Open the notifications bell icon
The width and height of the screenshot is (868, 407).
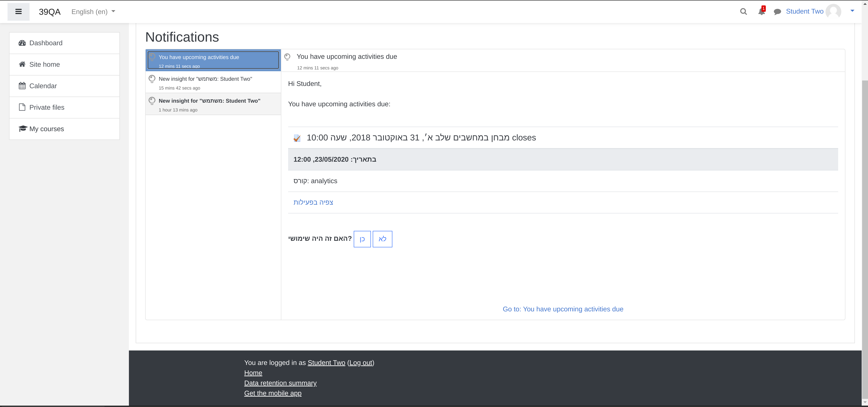tap(761, 12)
